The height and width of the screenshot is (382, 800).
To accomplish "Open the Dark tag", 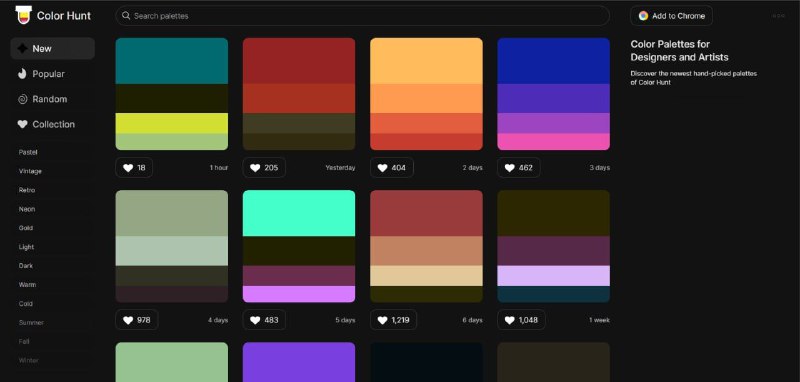I will 26,266.
